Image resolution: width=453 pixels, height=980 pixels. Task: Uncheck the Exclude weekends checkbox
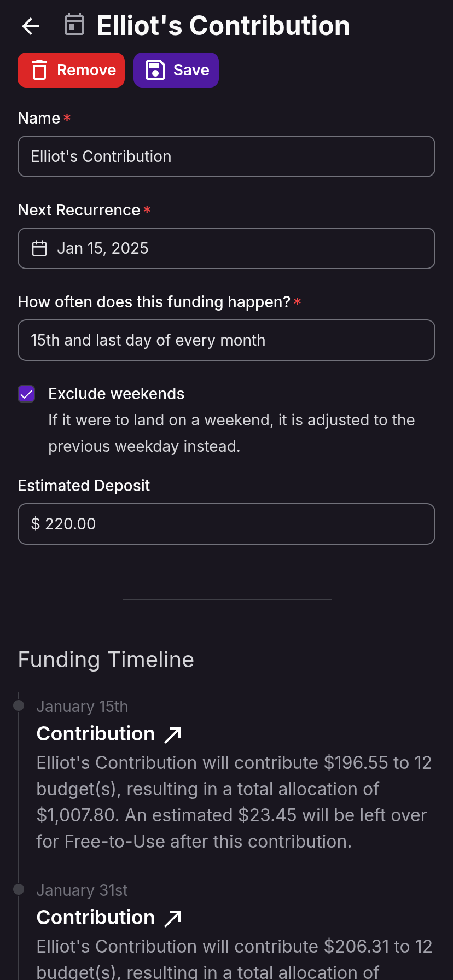coord(26,394)
